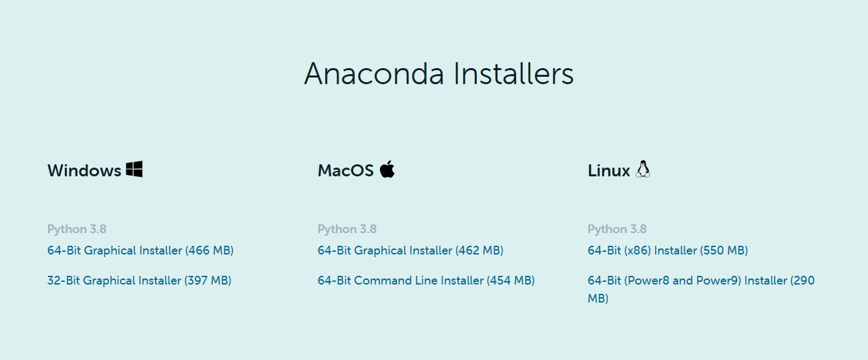
Task: Click the word Anaconda in the page title
Action: [x=374, y=73]
